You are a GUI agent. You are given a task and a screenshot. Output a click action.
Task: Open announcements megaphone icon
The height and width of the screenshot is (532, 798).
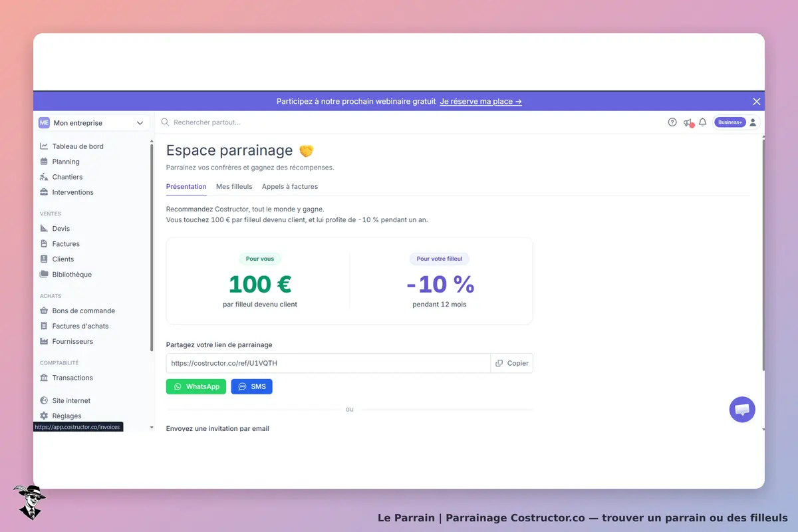pos(688,122)
